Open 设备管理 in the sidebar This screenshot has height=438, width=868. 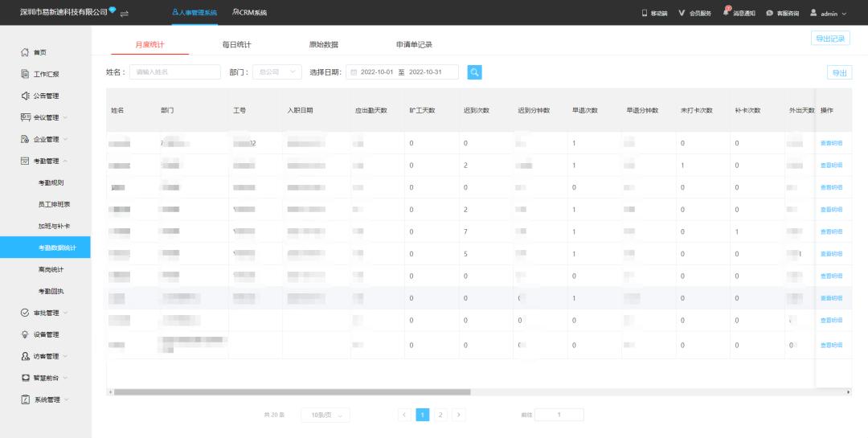click(x=45, y=334)
